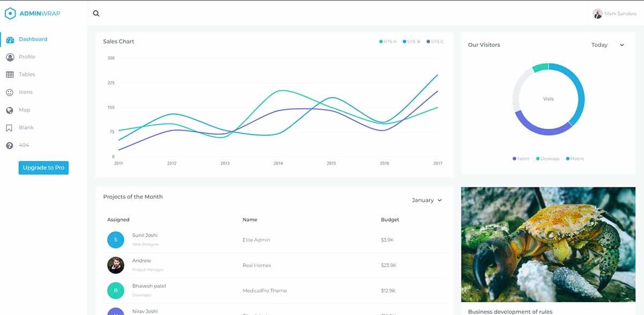The image size is (644, 315).
Task: Click the Icons sidebar item
Action: pyautogui.click(x=25, y=92)
